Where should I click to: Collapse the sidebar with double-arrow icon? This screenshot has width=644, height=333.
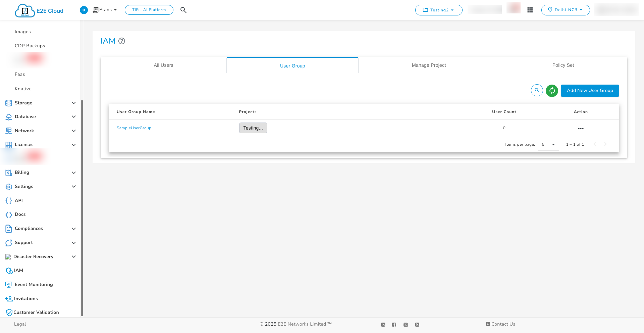(x=84, y=10)
